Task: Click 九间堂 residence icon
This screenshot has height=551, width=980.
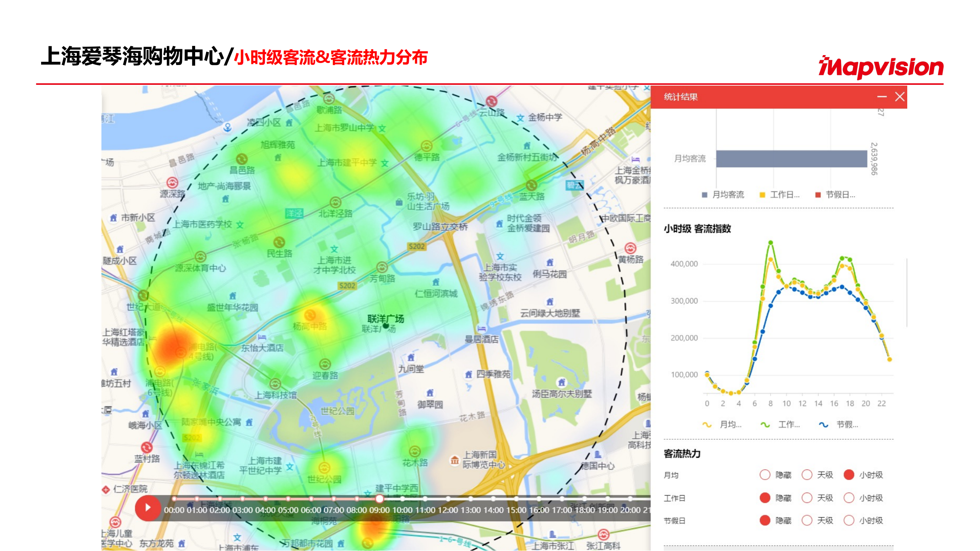Action: 411,357
